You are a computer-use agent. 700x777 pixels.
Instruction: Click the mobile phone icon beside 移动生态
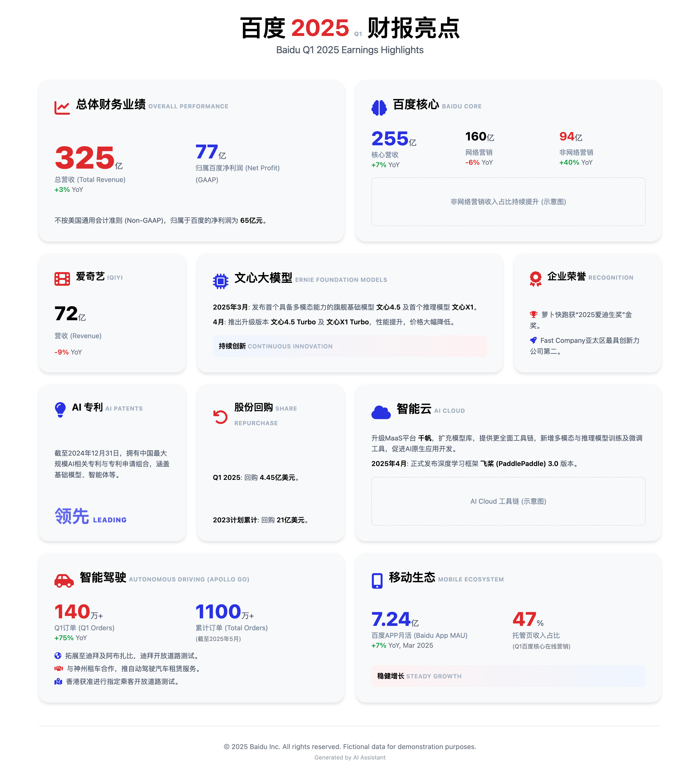(x=377, y=580)
